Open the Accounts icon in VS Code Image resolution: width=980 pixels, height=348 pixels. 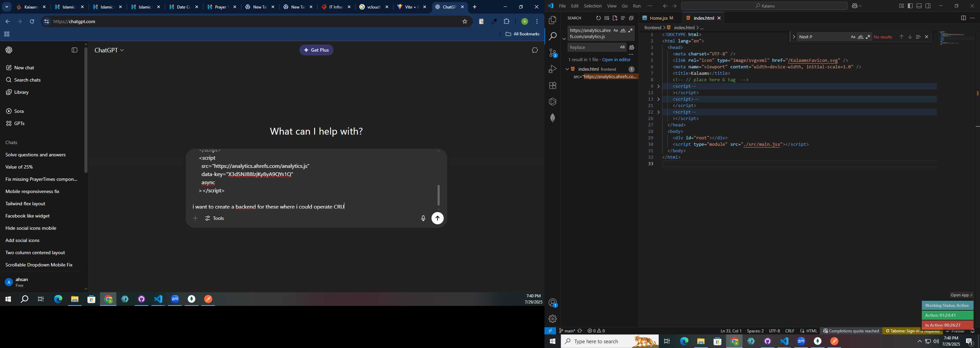pos(552,303)
